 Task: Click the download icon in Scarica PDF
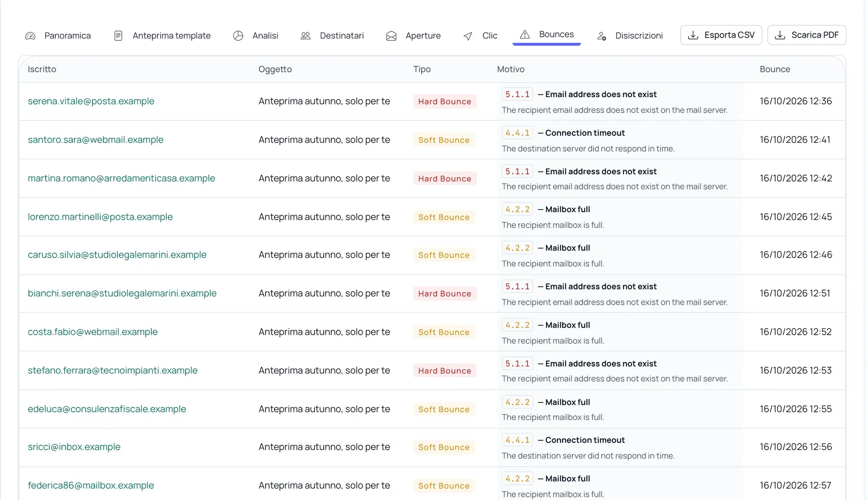780,35
